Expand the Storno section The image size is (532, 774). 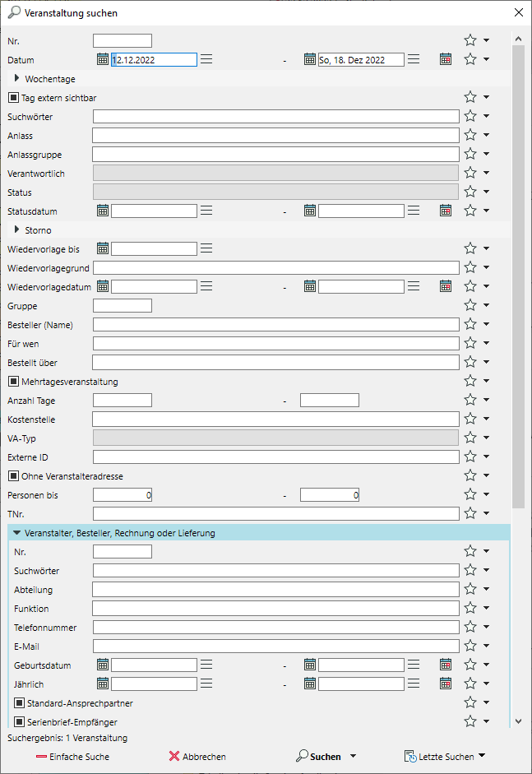click(x=17, y=230)
